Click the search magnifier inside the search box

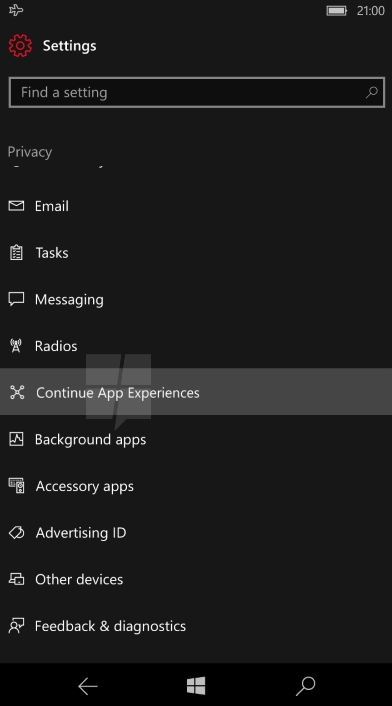pyautogui.click(x=372, y=92)
